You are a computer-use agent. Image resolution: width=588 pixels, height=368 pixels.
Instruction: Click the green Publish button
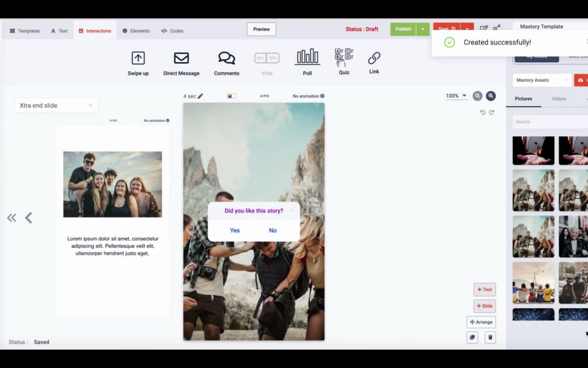click(x=403, y=29)
